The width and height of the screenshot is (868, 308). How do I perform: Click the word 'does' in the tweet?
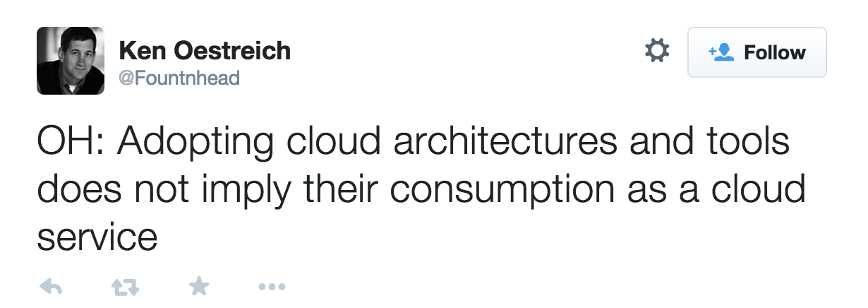(76, 191)
